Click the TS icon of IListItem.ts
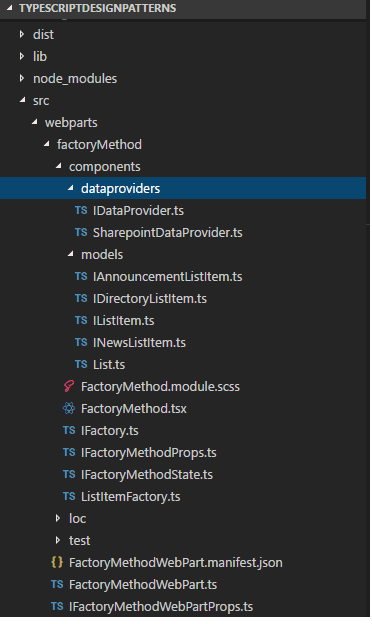 81,320
